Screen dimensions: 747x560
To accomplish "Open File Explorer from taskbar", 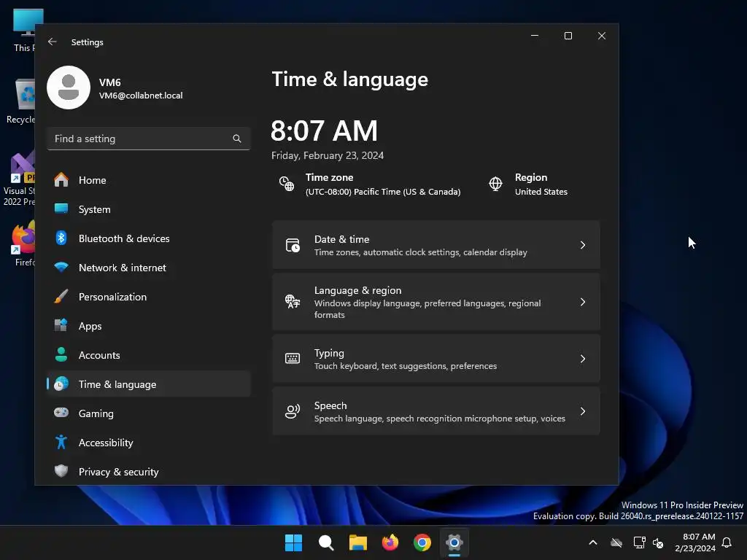I will (357, 542).
